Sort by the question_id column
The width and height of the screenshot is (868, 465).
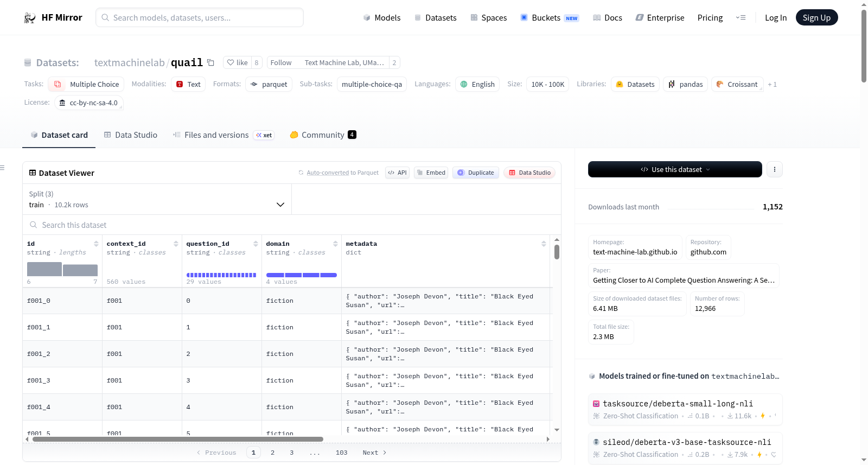point(256,244)
